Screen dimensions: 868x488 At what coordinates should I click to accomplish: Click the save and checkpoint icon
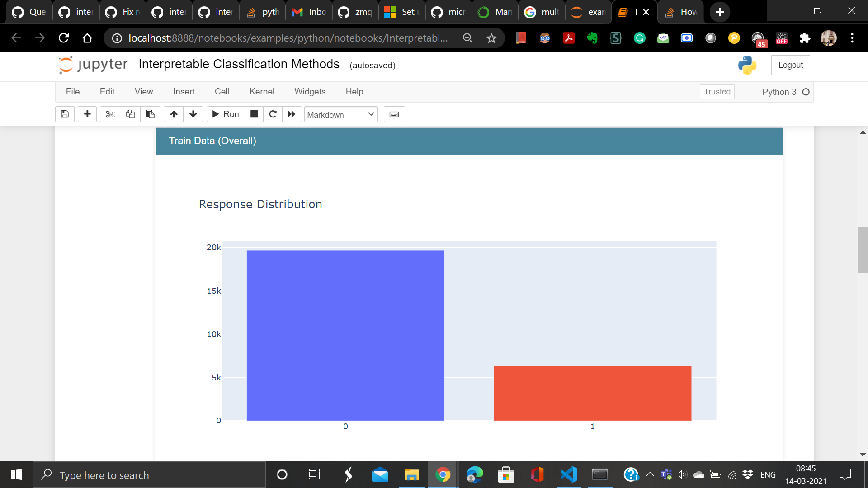tap(65, 114)
